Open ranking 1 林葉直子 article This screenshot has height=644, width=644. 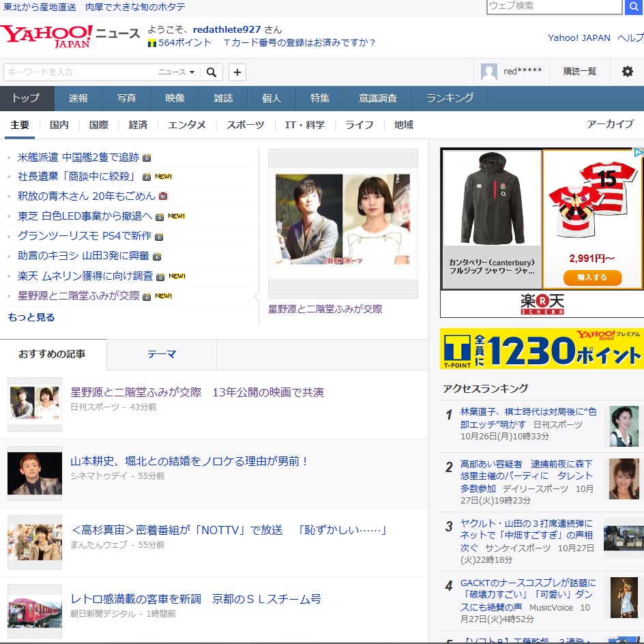528,418
